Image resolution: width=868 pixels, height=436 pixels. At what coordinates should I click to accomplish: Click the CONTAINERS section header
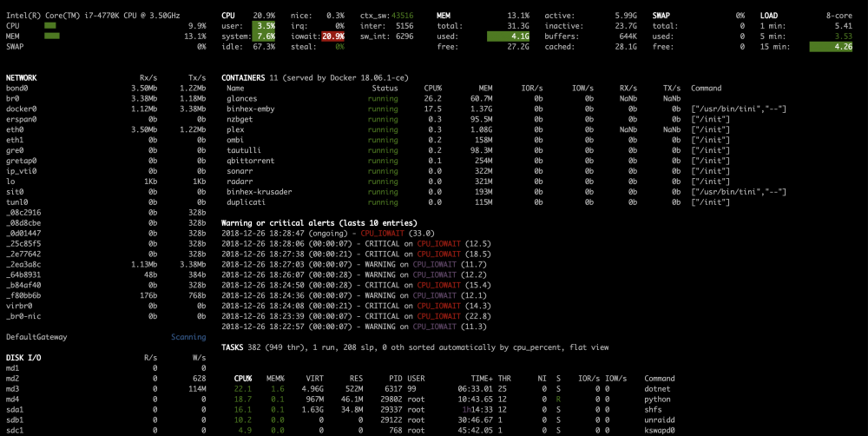click(x=243, y=77)
